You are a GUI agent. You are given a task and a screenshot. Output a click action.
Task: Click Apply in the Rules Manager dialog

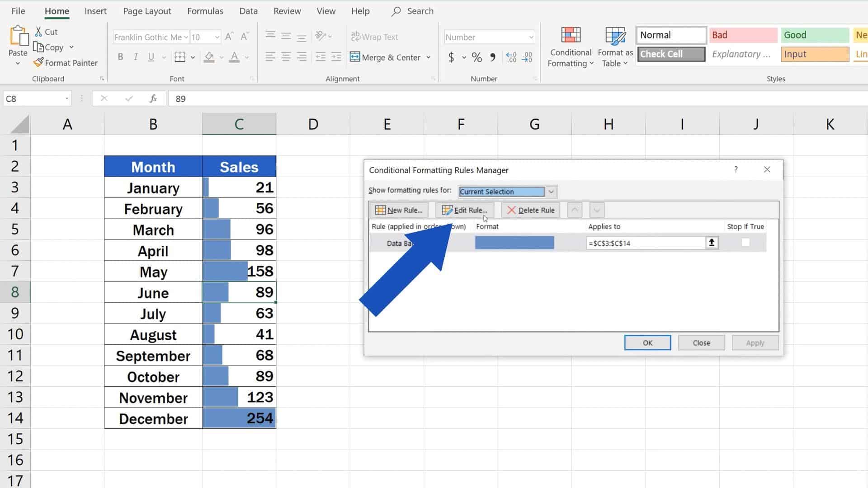[x=755, y=343]
